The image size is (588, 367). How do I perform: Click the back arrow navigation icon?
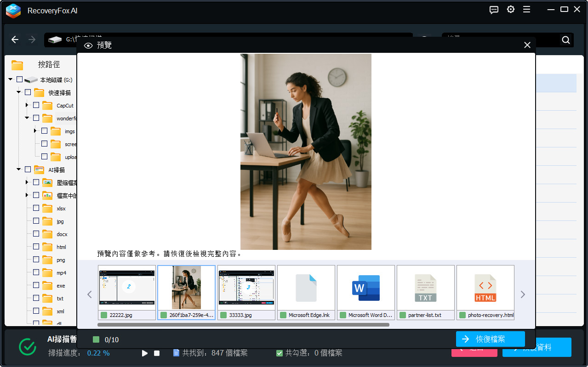pos(15,40)
